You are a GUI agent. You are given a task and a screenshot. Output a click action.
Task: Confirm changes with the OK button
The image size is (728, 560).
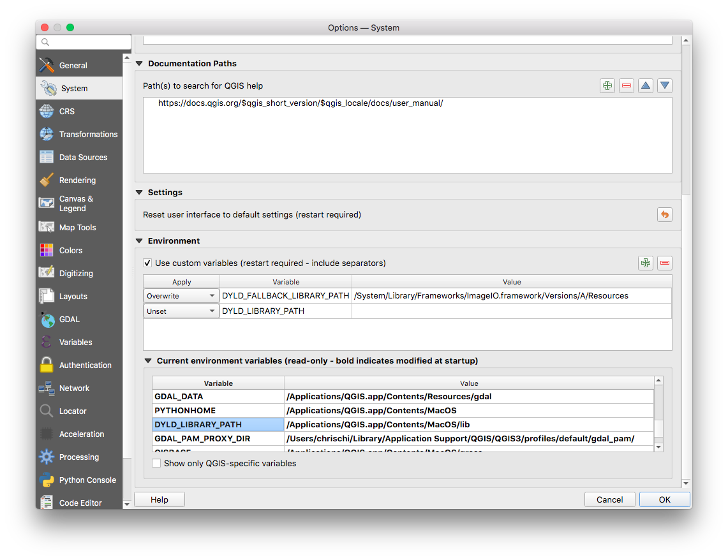tap(664, 499)
